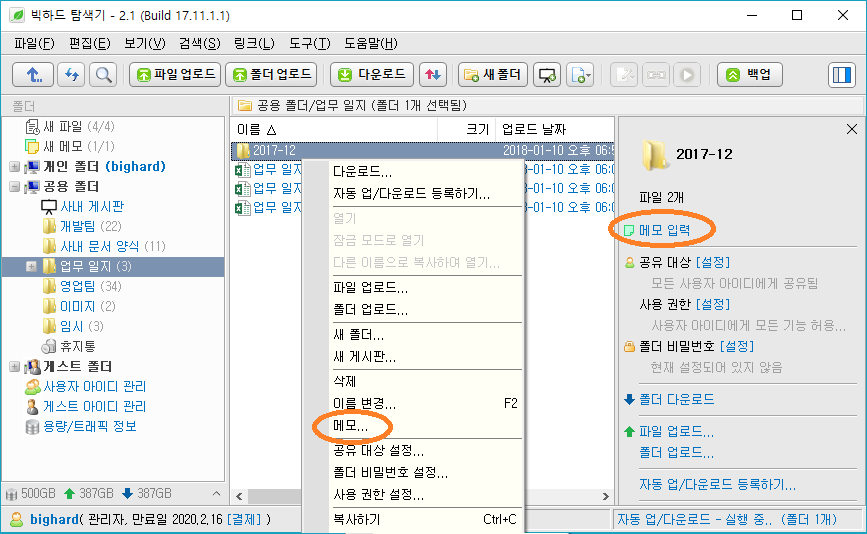The height and width of the screenshot is (534, 867).
Task: Click [설정] next to 사용 권한
Action: (713, 304)
